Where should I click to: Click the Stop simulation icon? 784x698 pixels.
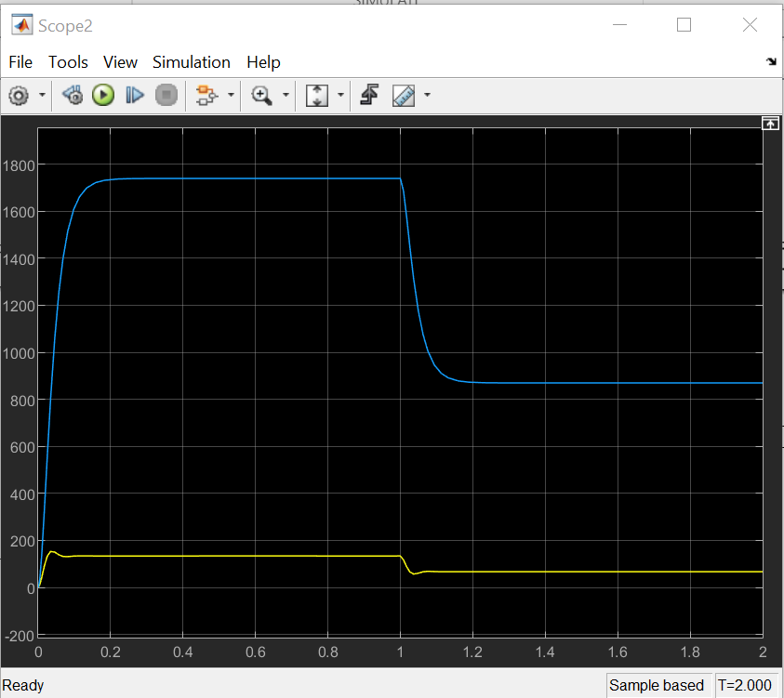coord(166,95)
